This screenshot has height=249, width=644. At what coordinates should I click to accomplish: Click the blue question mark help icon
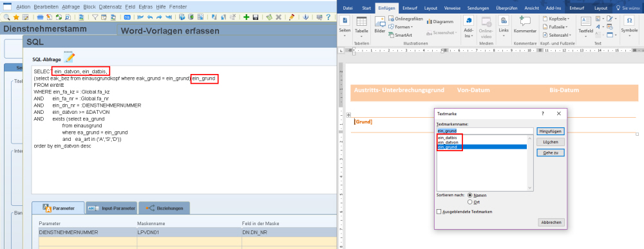328,17
